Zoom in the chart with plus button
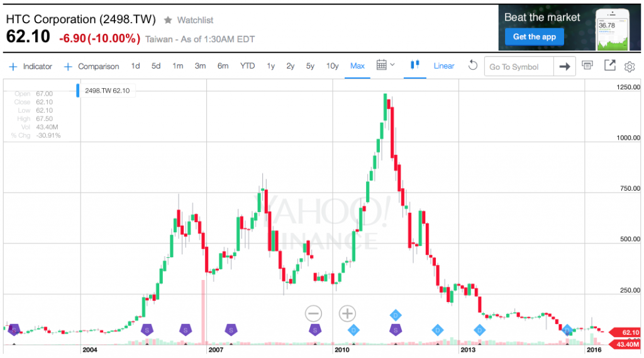Screen dimensions: 644x358 pos(347,313)
